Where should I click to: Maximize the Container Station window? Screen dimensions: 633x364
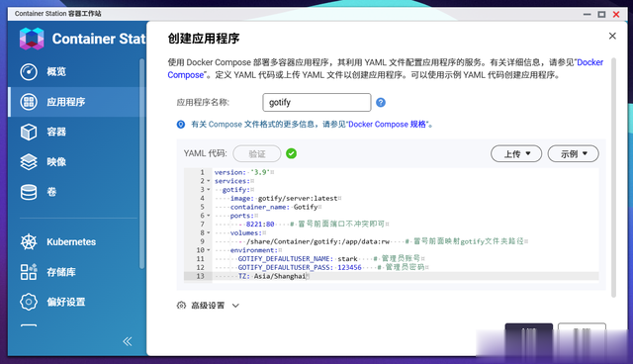click(x=601, y=14)
